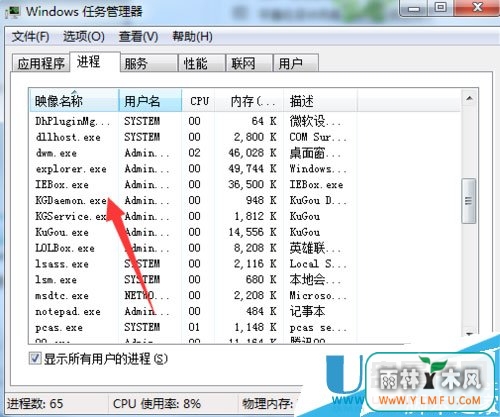This screenshot has width=500, height=417.
Task: Click the 46,028 K memory value
Action: coord(252,153)
